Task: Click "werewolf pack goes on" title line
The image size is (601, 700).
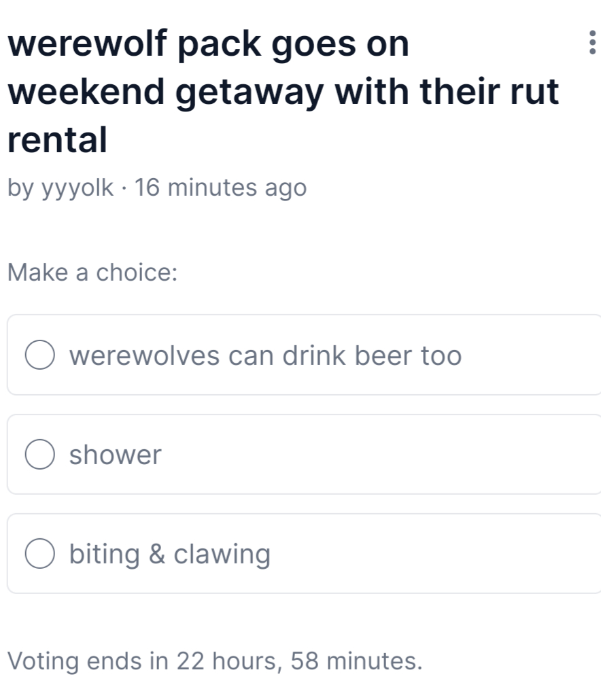Action: click(208, 45)
